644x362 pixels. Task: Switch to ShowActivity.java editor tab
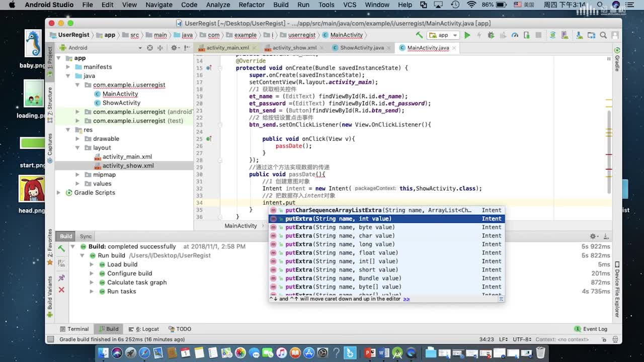click(x=362, y=48)
